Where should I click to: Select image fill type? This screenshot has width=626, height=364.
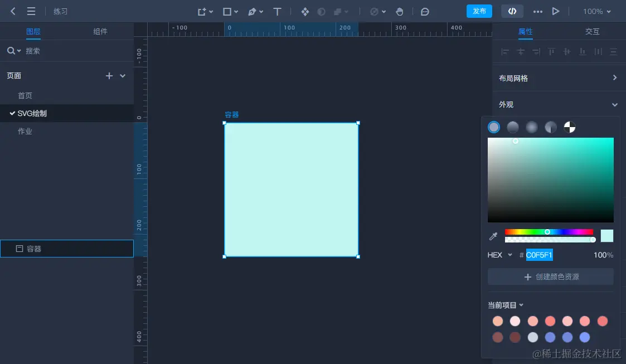click(570, 127)
